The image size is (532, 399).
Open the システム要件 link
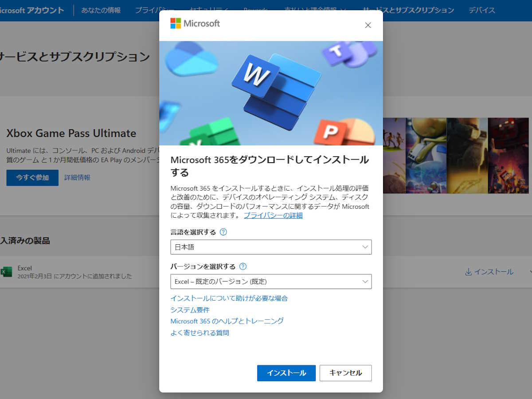[x=190, y=309]
